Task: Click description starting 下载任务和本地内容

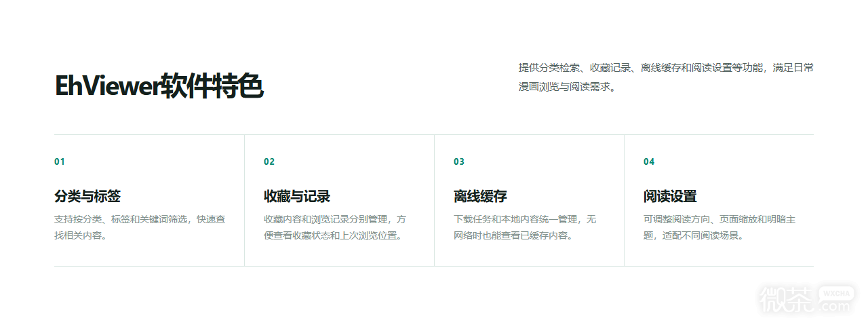Action: [x=525, y=227]
